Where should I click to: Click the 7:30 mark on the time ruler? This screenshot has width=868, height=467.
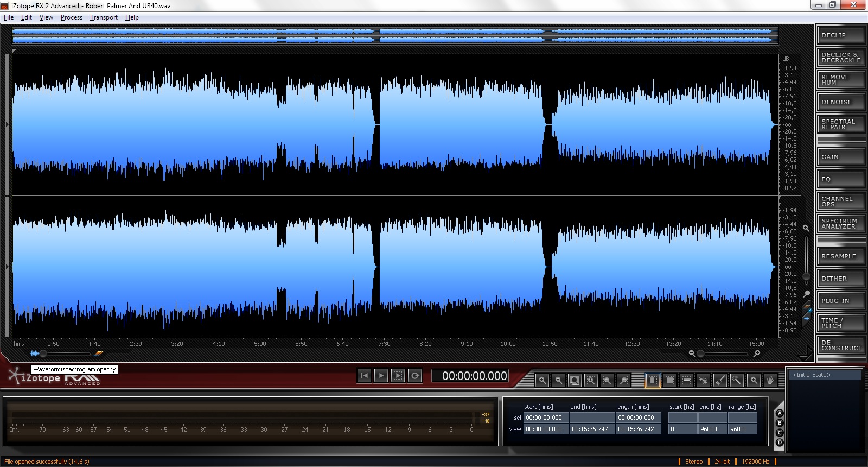pyautogui.click(x=384, y=344)
